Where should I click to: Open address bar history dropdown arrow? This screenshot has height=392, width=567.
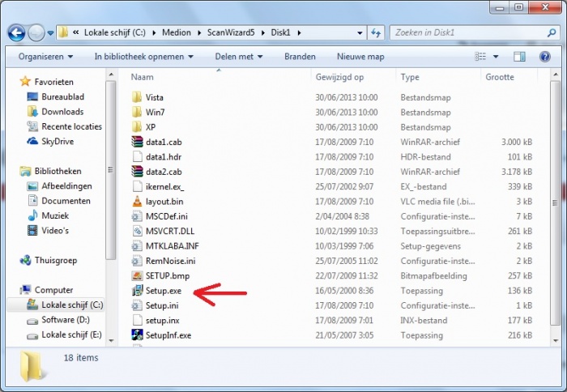coord(360,33)
